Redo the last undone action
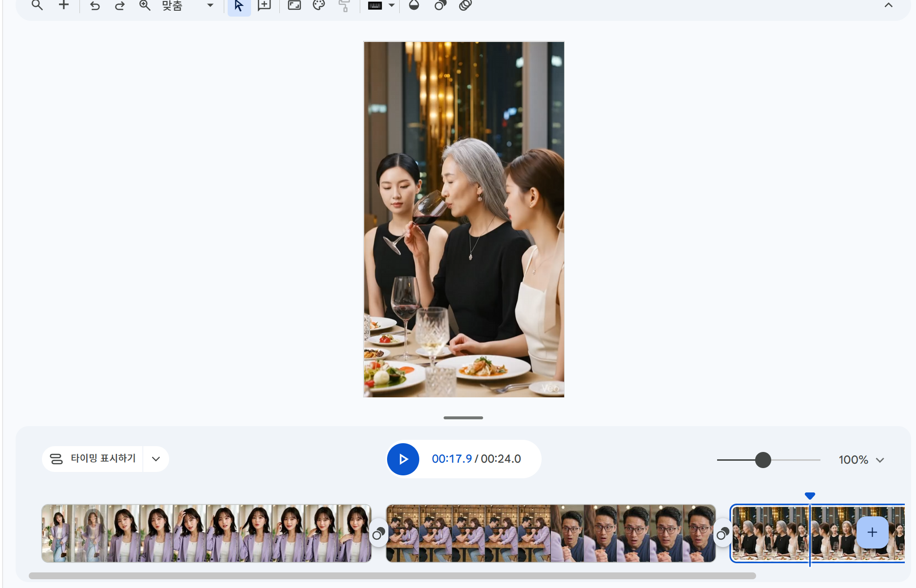The image size is (916, 588). tap(120, 6)
